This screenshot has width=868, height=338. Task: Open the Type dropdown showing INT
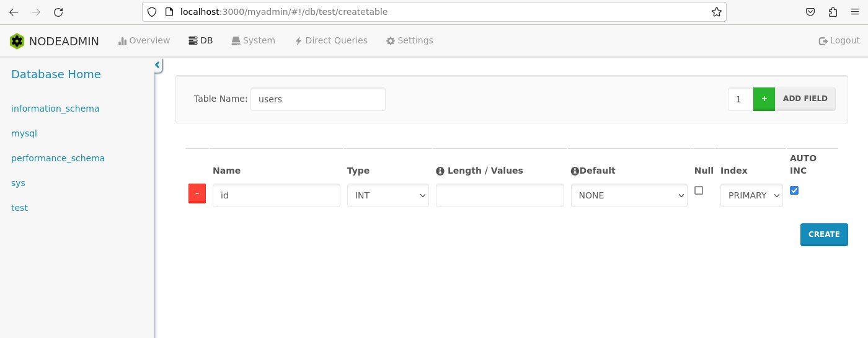[x=388, y=195]
